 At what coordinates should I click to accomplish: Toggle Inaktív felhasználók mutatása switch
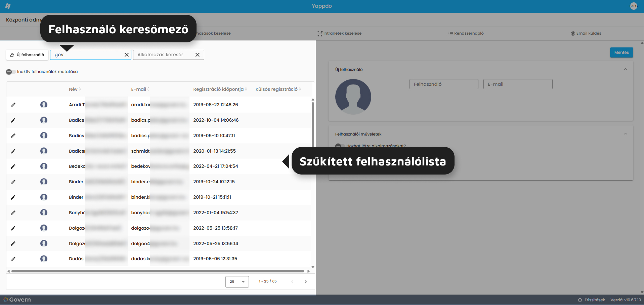[9, 72]
